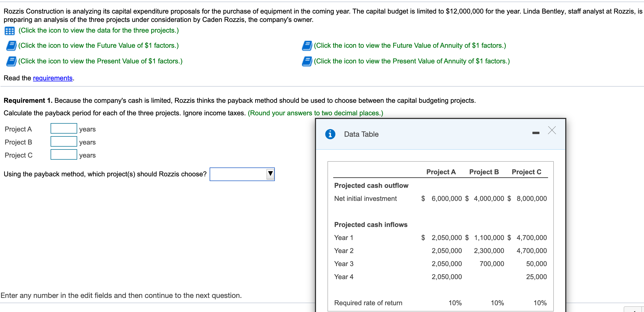Click the Data Table info icon

click(330, 134)
